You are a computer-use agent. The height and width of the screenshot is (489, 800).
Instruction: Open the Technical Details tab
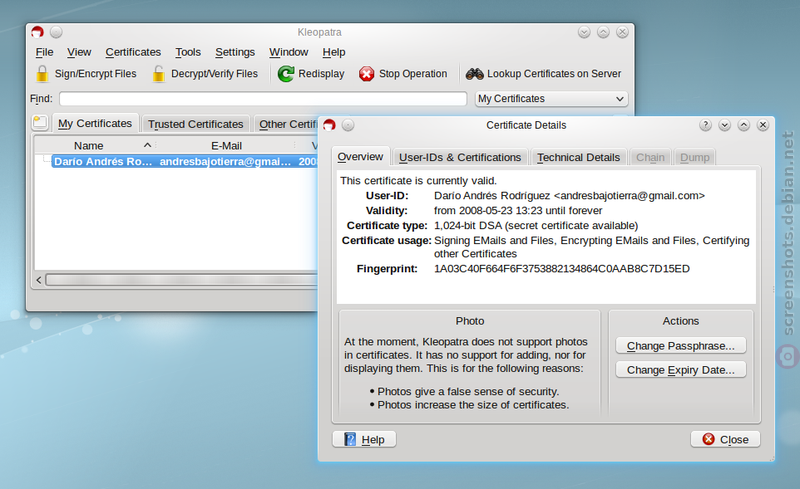[578, 157]
